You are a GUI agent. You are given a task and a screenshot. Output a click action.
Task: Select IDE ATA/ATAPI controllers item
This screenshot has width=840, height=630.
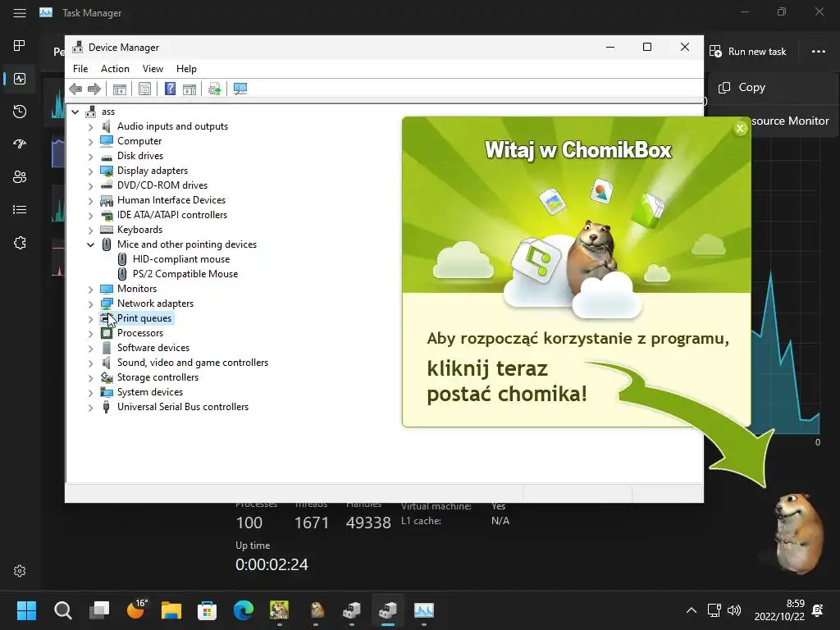click(172, 215)
